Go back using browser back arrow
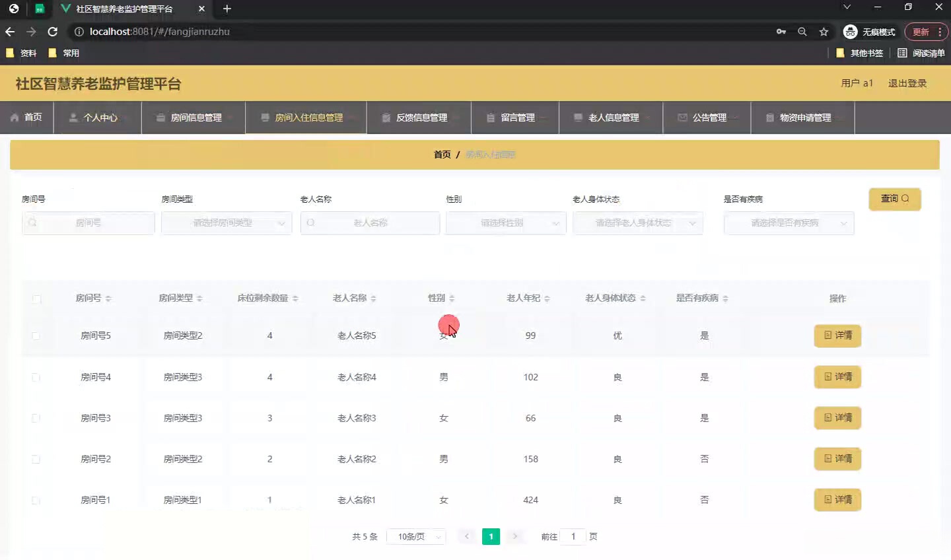The width and height of the screenshot is (951, 560). coord(10,32)
